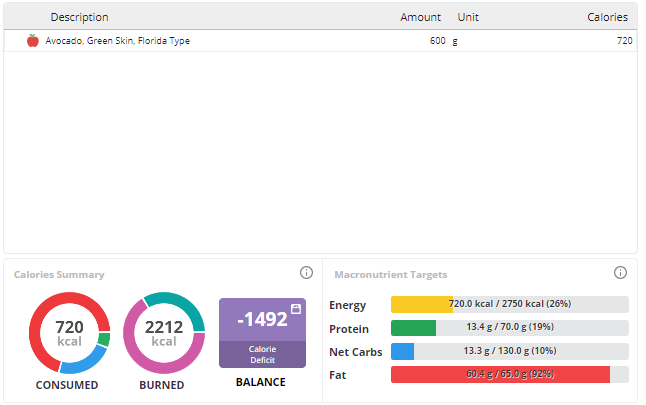This screenshot has height=405, width=646.
Task: Click the lock icon on balance card
Action: 296,309
